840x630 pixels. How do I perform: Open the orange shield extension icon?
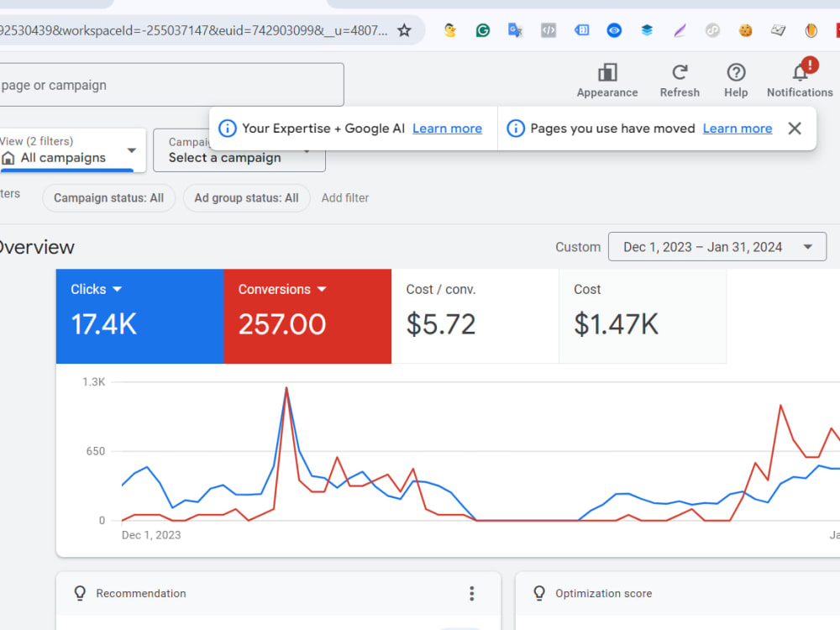pyautogui.click(x=811, y=30)
